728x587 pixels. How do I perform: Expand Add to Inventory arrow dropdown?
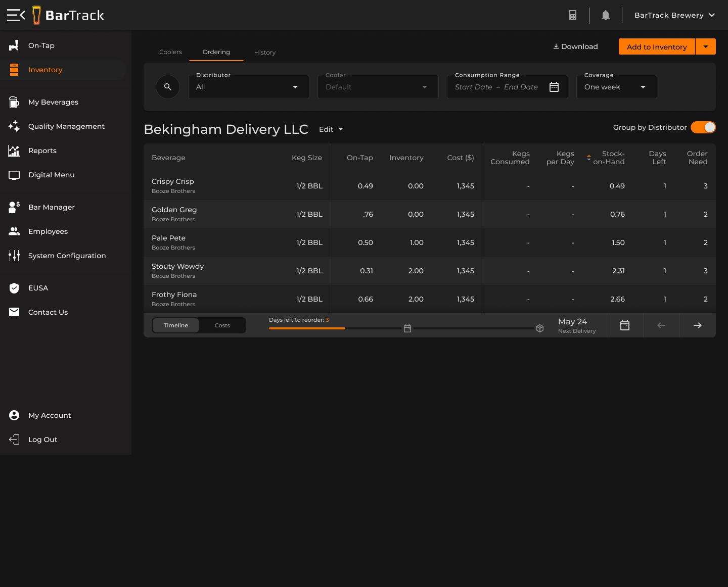tap(706, 46)
